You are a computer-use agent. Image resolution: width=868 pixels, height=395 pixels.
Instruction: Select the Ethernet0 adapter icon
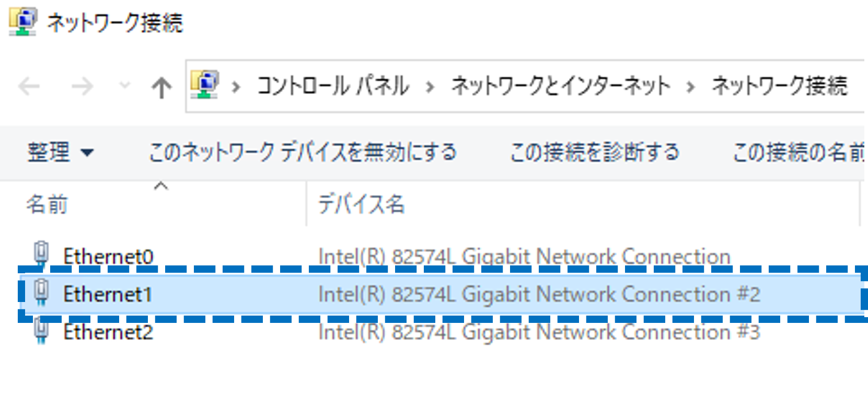pyautogui.click(x=41, y=254)
